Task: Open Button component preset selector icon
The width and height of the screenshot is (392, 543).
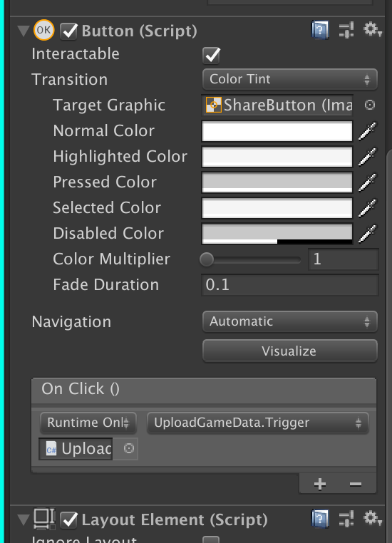Action: pyautogui.click(x=346, y=30)
